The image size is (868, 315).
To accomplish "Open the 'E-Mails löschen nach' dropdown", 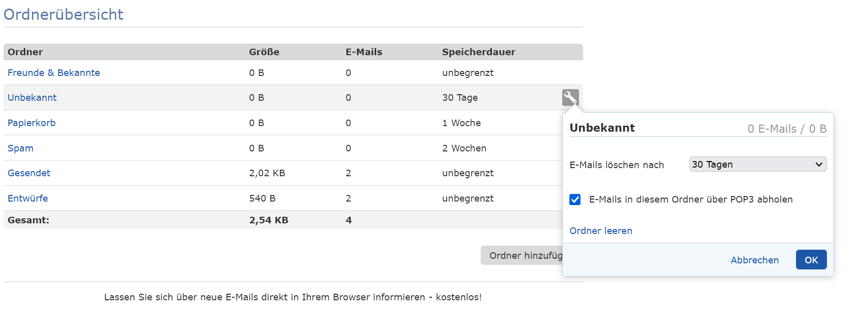I will (x=757, y=165).
